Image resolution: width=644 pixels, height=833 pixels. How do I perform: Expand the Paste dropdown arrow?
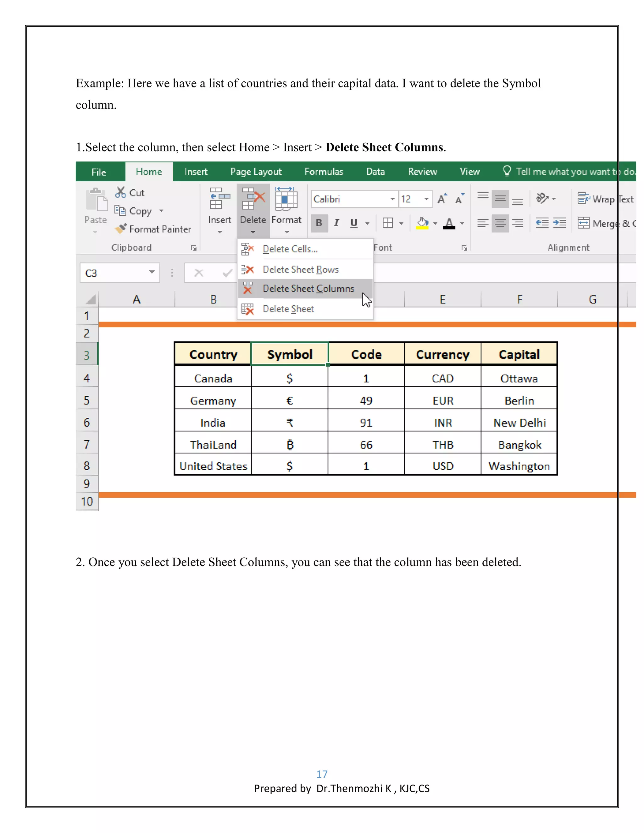coord(95,232)
